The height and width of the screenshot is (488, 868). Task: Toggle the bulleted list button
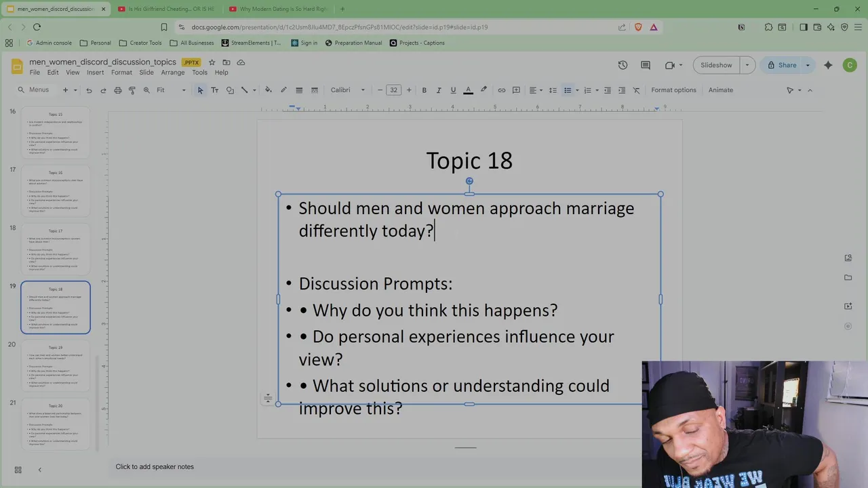pyautogui.click(x=568, y=90)
